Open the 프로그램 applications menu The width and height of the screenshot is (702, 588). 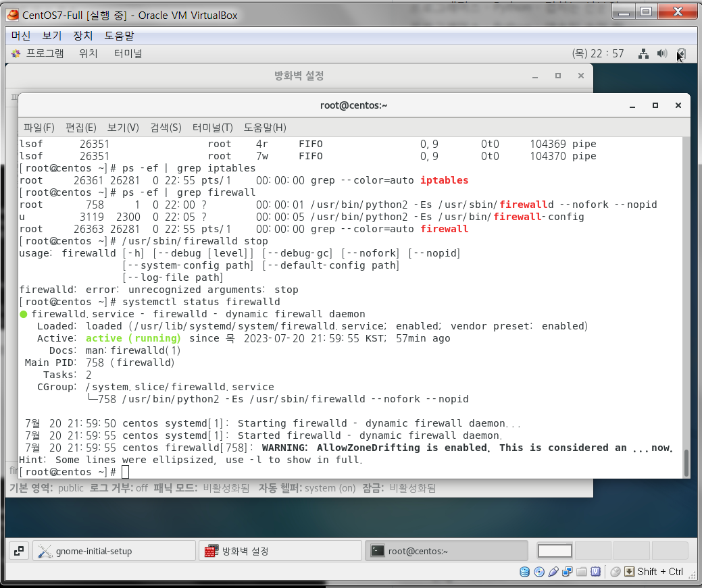(45, 54)
